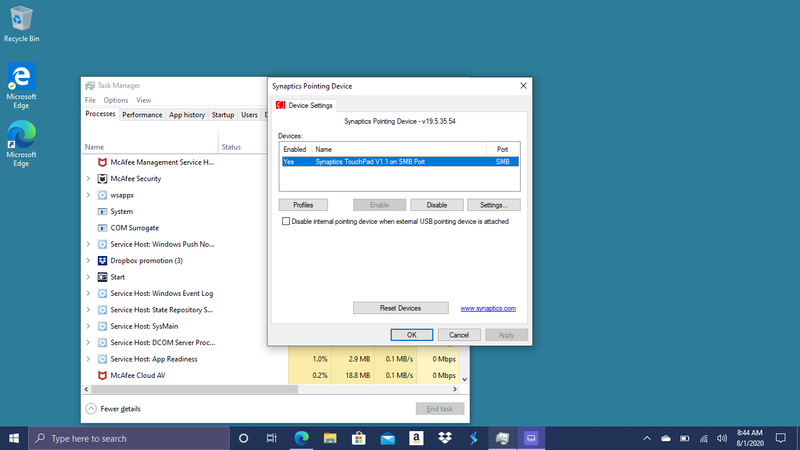Switch to the Startup tab
Image resolution: width=800 pixels, height=450 pixels.
tap(223, 115)
